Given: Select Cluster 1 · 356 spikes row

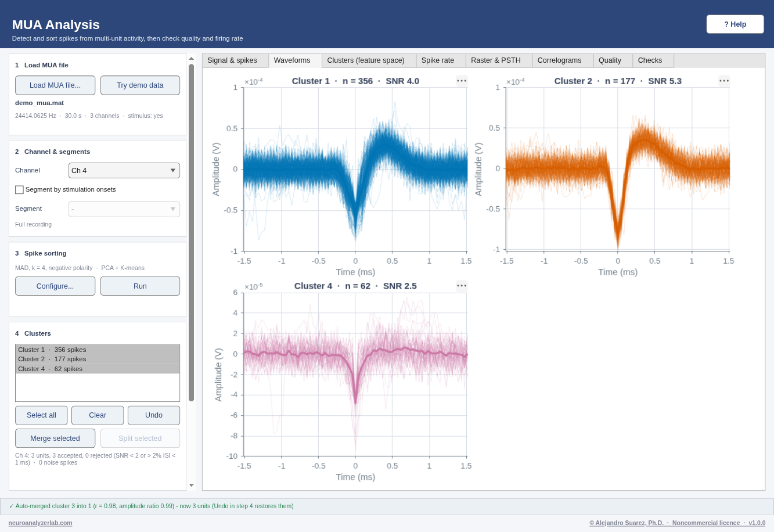Looking at the screenshot, I should pyautogui.click(x=98, y=350).
